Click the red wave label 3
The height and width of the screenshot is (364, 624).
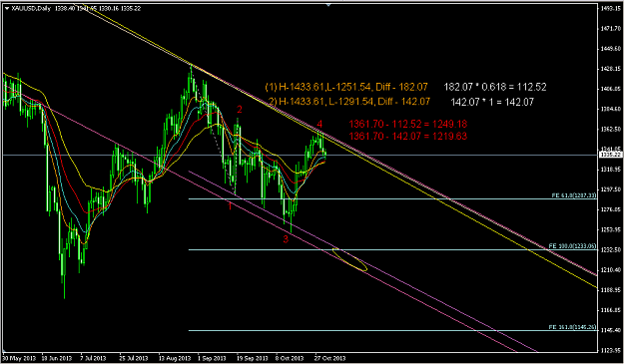click(x=286, y=239)
